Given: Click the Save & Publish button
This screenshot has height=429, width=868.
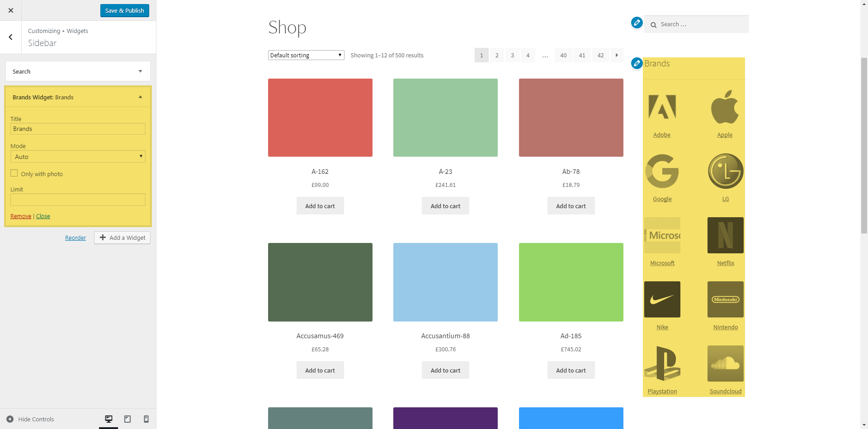Looking at the screenshot, I should 124,10.
